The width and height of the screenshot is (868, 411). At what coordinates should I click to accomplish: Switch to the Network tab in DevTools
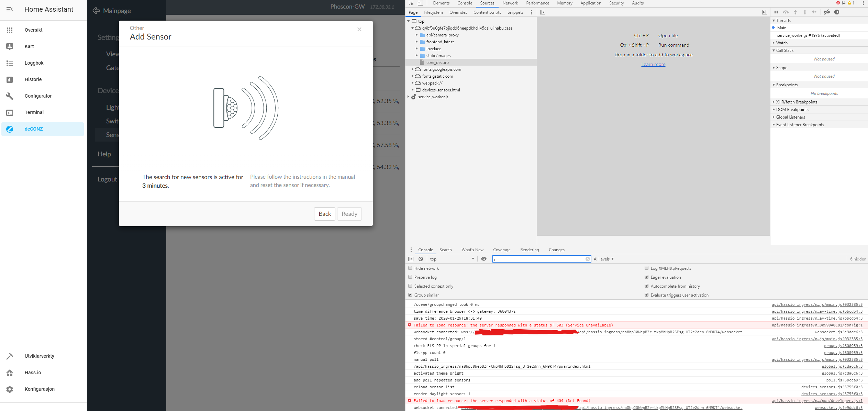(510, 3)
